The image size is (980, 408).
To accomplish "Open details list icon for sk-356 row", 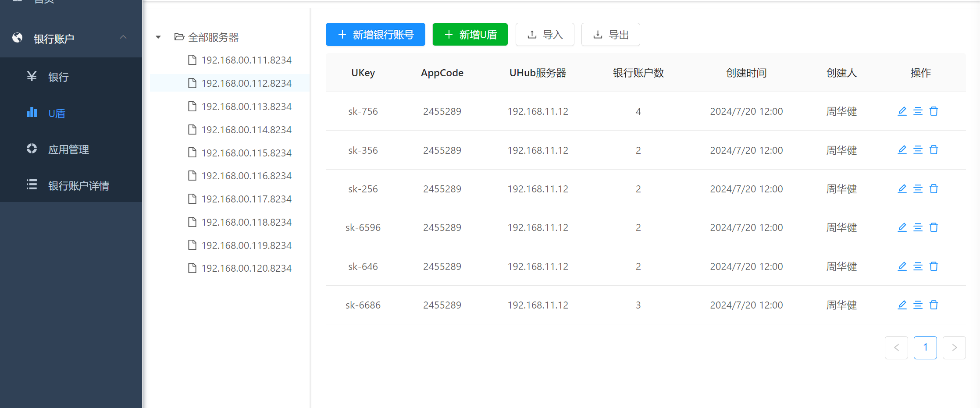I will pos(918,150).
